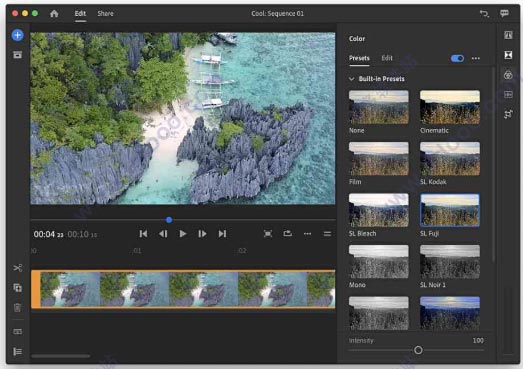Viewport: 523px width, 369px height.
Task: Delete the selected clip with the trash icon
Action: click(x=18, y=308)
